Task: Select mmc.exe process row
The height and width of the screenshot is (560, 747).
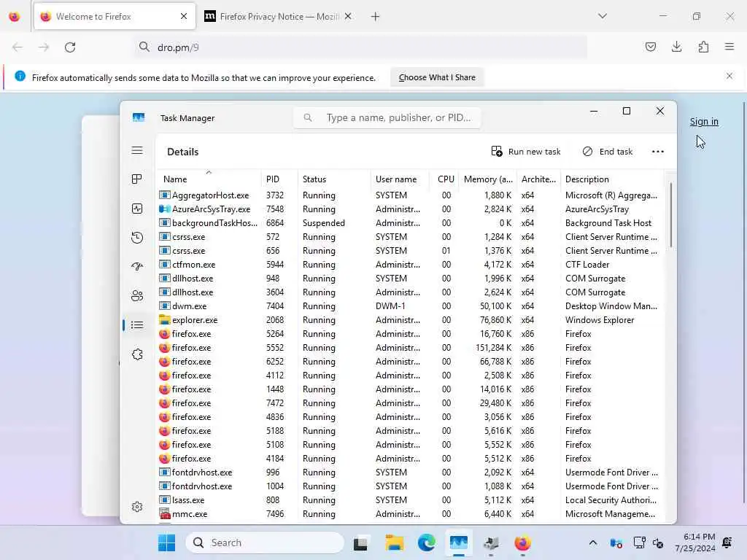Action: [x=410, y=514]
